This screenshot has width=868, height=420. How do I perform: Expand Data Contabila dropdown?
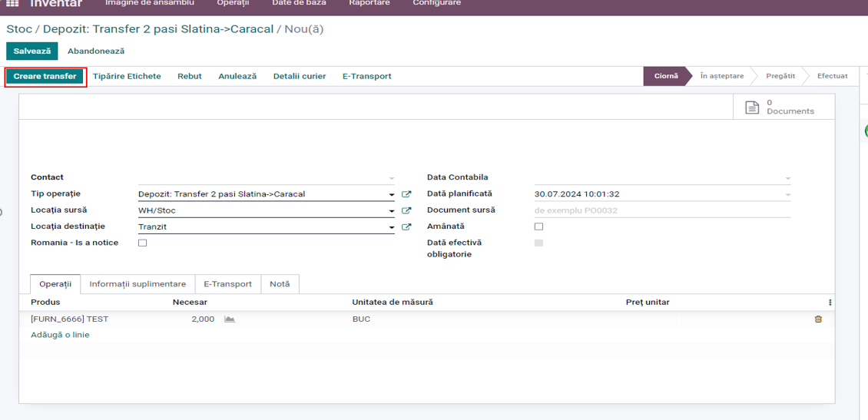[788, 178]
